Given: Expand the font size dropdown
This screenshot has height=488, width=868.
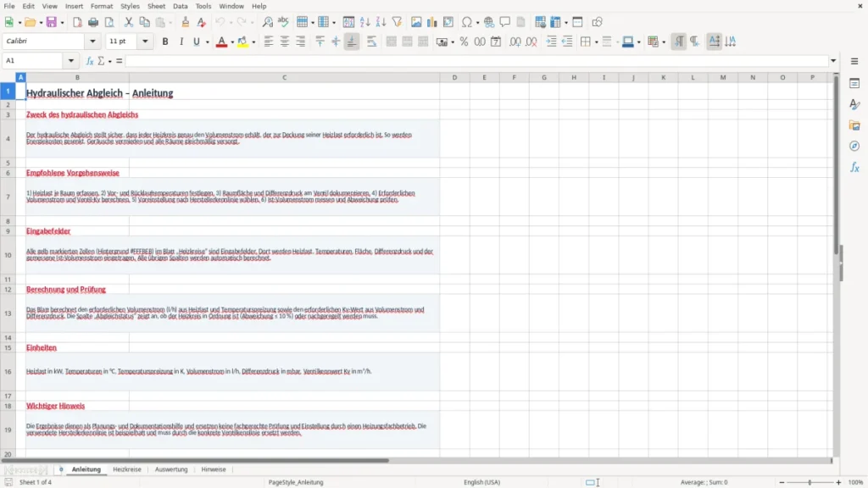Looking at the screenshot, I should click(x=145, y=41).
